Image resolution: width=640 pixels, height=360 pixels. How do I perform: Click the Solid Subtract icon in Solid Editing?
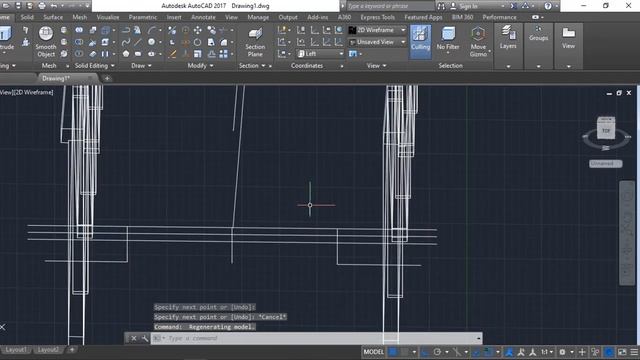pyautogui.click(x=79, y=42)
